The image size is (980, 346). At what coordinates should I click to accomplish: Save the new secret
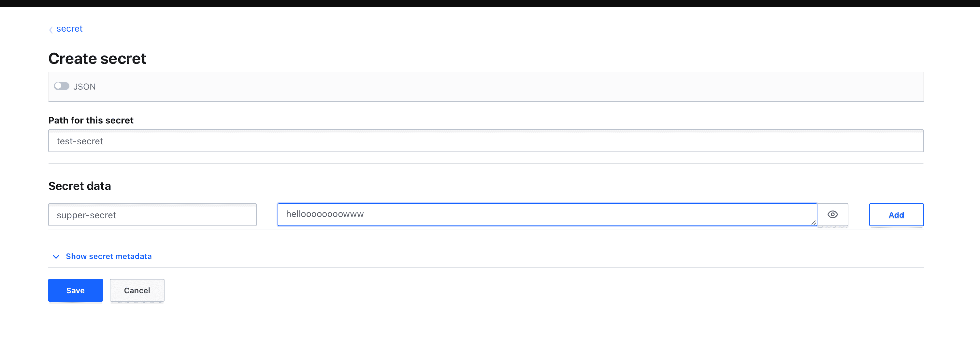click(75, 290)
